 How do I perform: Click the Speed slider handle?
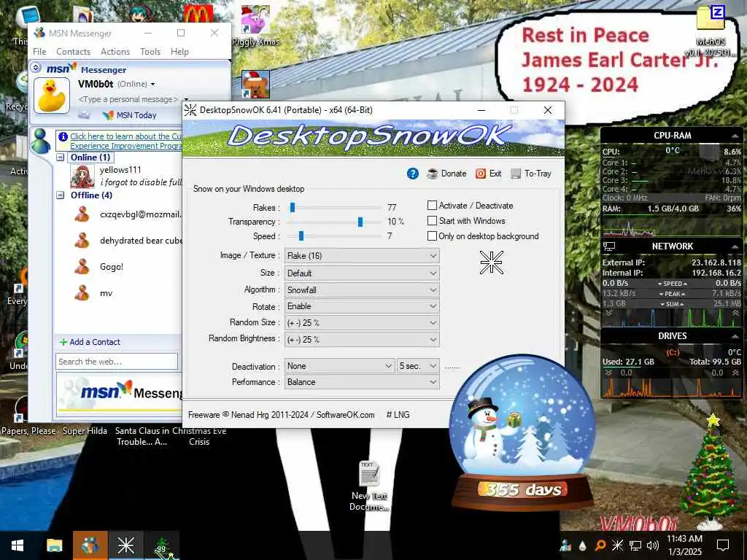[x=301, y=236]
